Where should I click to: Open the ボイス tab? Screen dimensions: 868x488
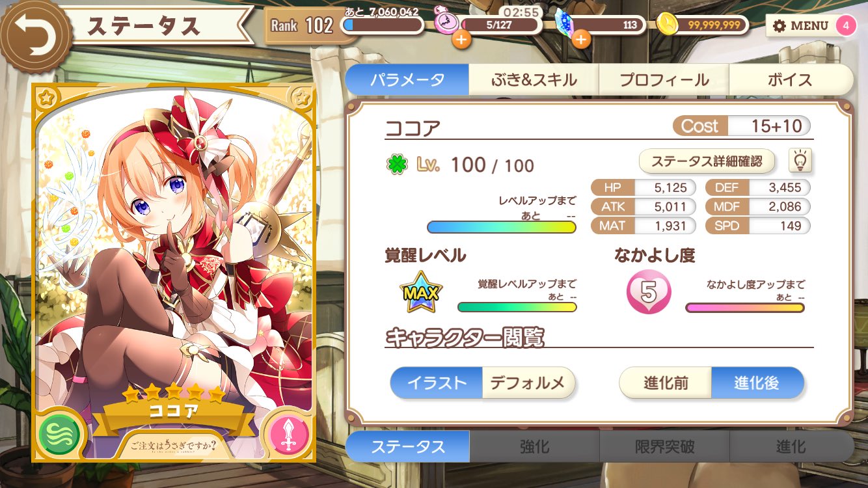(x=791, y=80)
